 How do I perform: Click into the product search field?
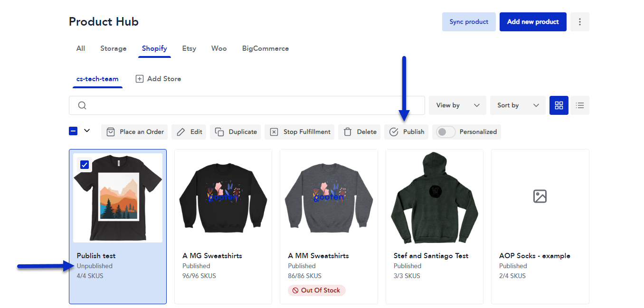pyautogui.click(x=252, y=105)
